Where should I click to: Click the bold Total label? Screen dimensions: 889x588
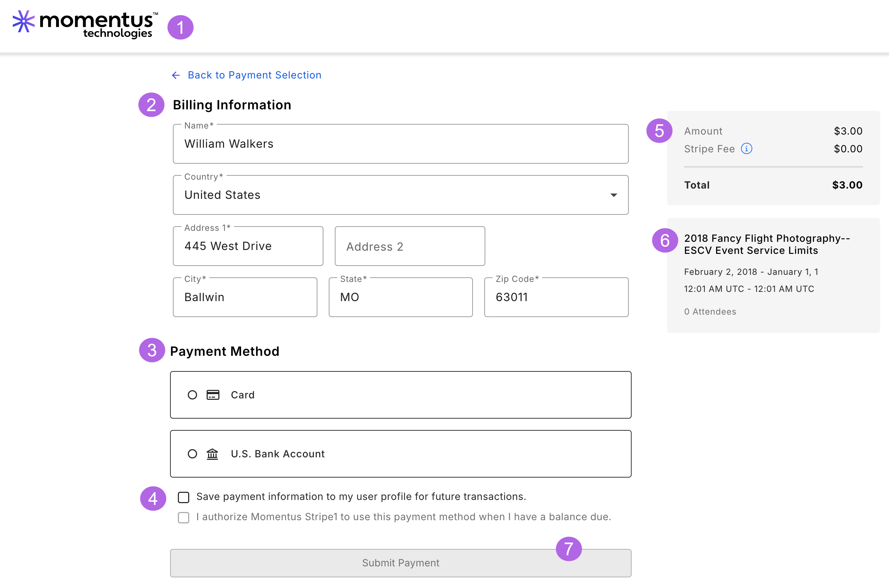click(x=697, y=185)
